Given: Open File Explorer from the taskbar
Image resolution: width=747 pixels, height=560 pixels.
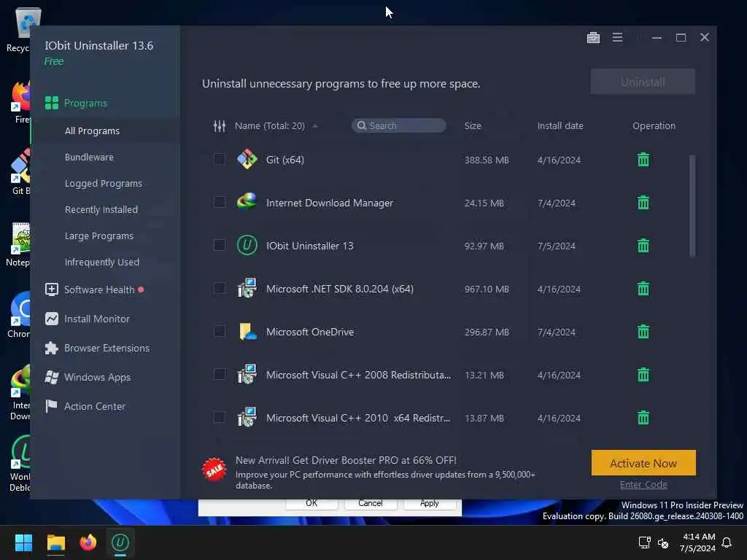Looking at the screenshot, I should (55, 542).
